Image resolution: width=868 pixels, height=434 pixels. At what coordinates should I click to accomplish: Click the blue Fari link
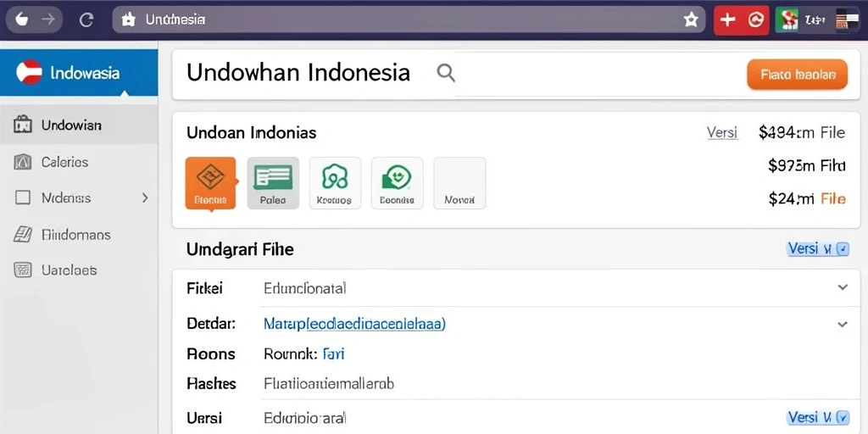(333, 353)
